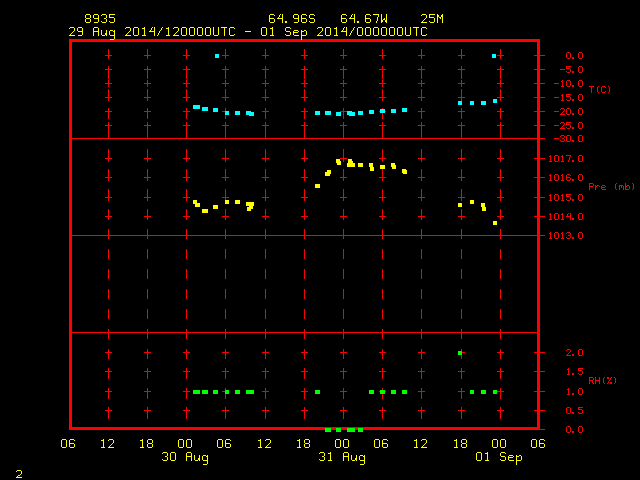Image resolution: width=640 pixels, height=480 pixels.
Task: Click the T(C) temperature axis label
Action: (x=600, y=89)
